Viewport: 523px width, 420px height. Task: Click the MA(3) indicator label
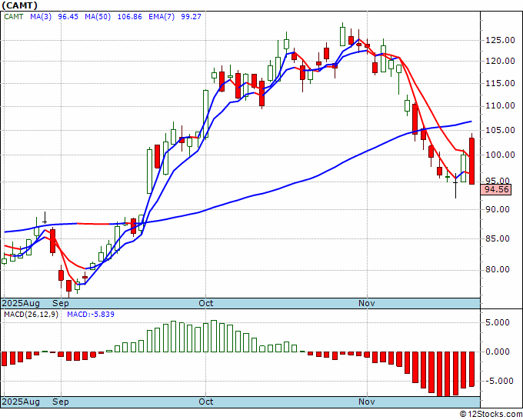point(41,17)
